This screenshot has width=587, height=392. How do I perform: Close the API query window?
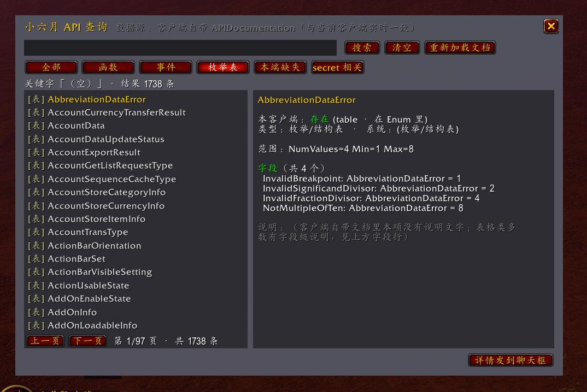point(551,26)
